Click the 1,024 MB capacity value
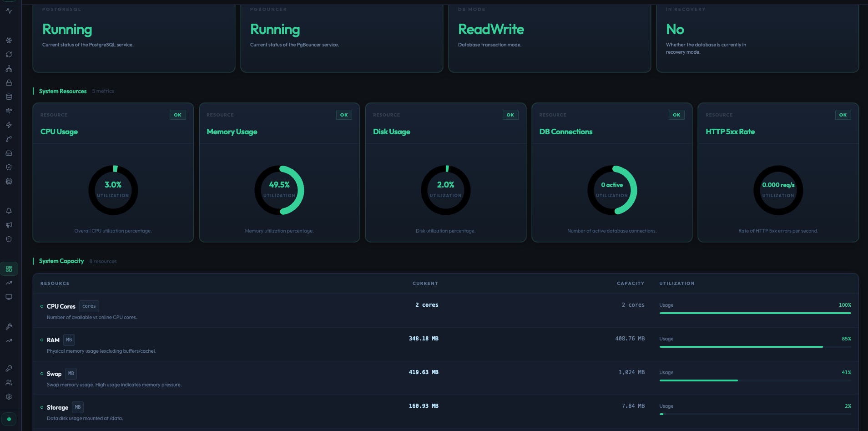Viewport: 868px width, 431px height. coord(631,372)
